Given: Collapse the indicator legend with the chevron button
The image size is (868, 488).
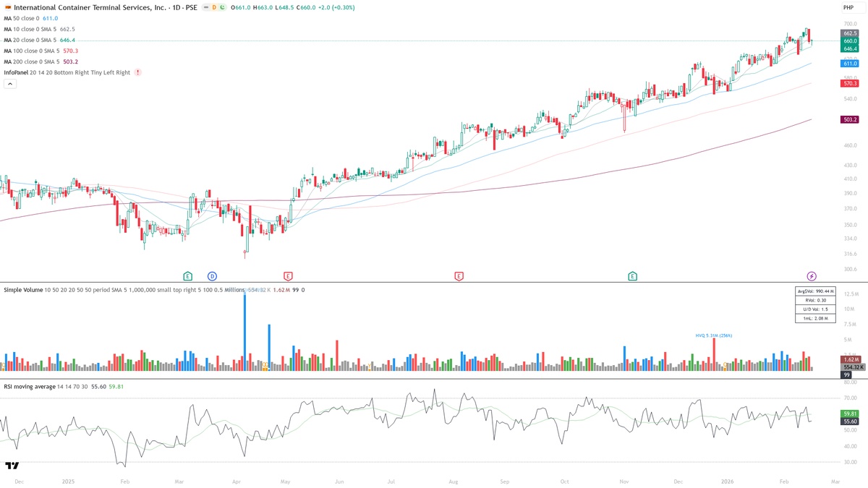Looking at the screenshot, I should 10,84.
